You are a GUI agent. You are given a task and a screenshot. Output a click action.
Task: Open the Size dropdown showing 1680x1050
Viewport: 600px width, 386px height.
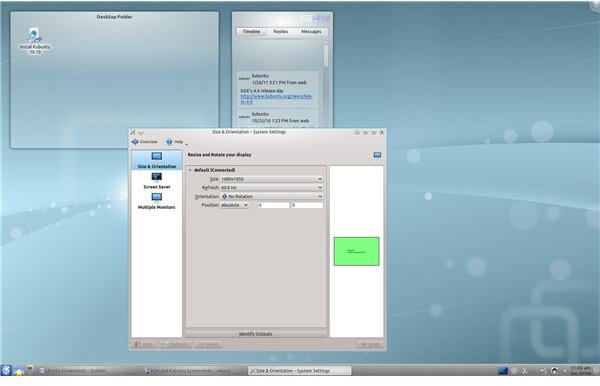pyautogui.click(x=271, y=179)
